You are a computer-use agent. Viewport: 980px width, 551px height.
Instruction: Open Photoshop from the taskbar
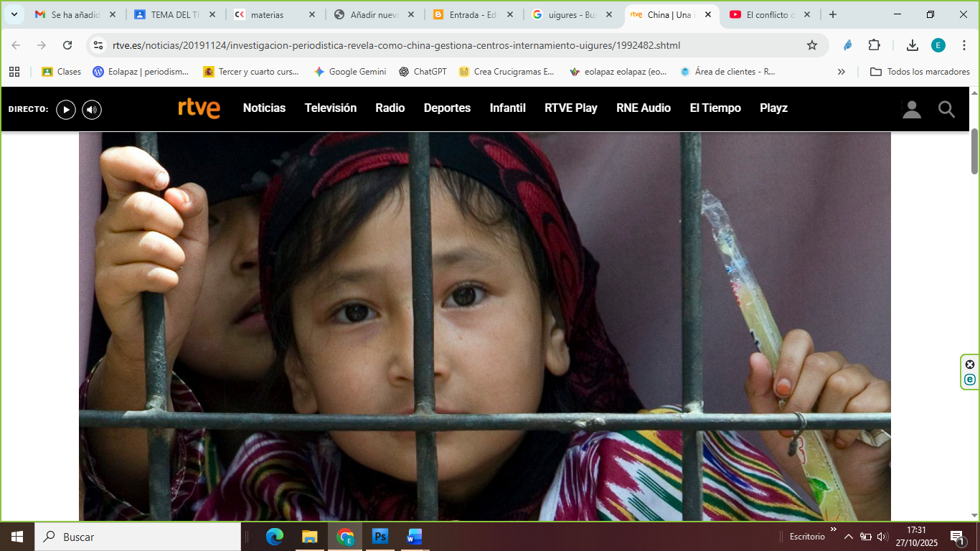[380, 537]
